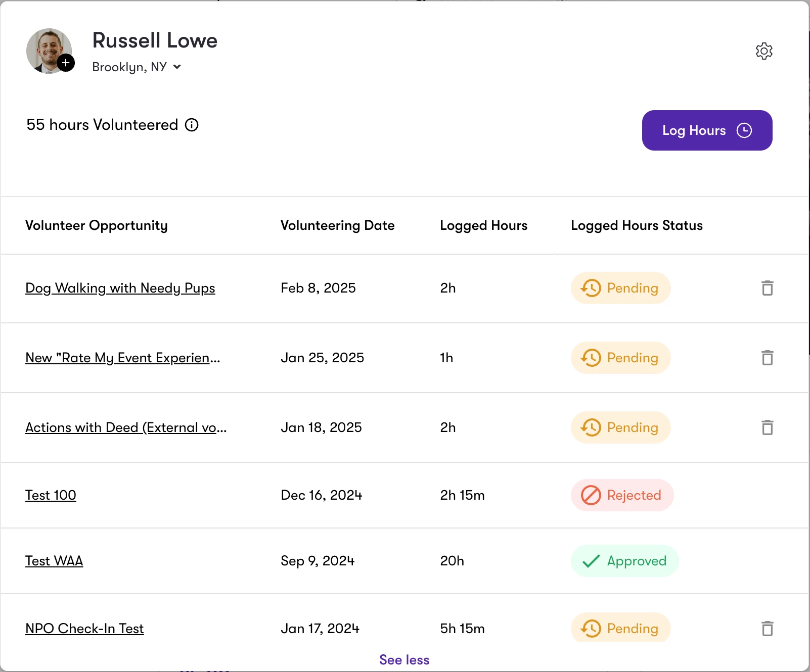Delete the Jan 25, 2025 logged hours row

767,358
